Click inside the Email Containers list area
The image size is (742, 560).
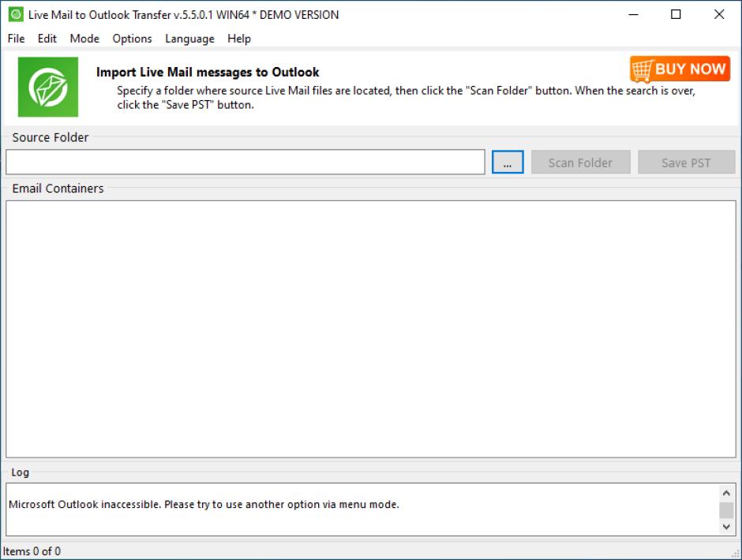coord(371,329)
